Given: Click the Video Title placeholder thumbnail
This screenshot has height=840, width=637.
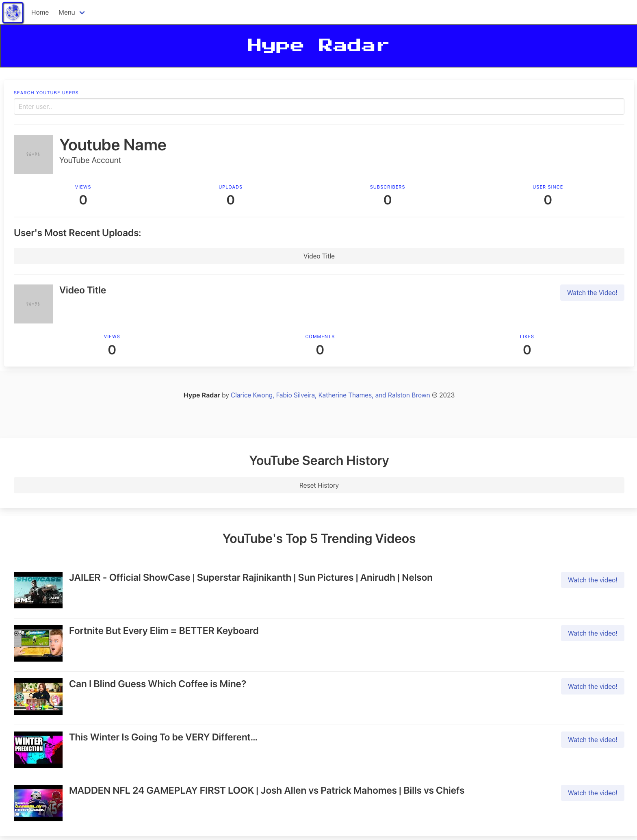Looking at the screenshot, I should [33, 304].
